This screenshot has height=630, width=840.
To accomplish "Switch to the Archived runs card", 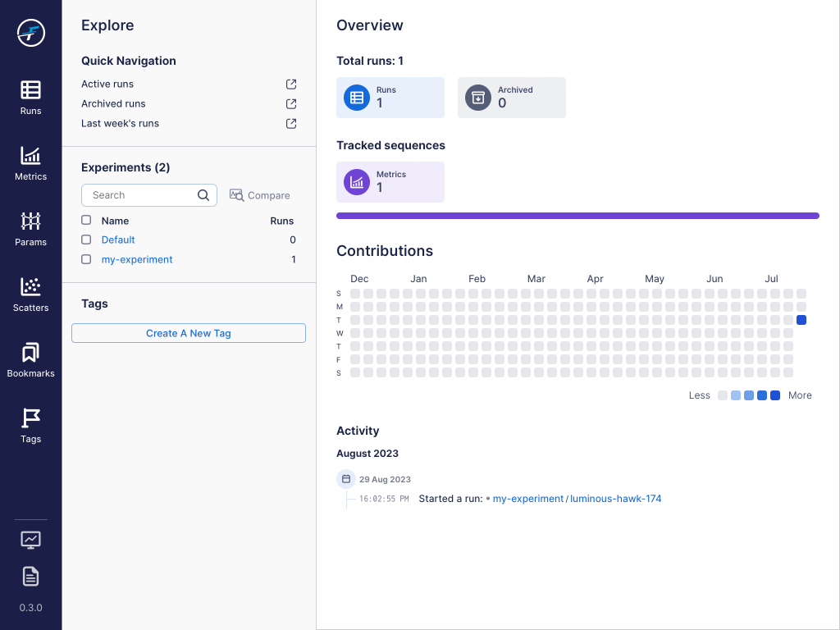I will pyautogui.click(x=511, y=97).
